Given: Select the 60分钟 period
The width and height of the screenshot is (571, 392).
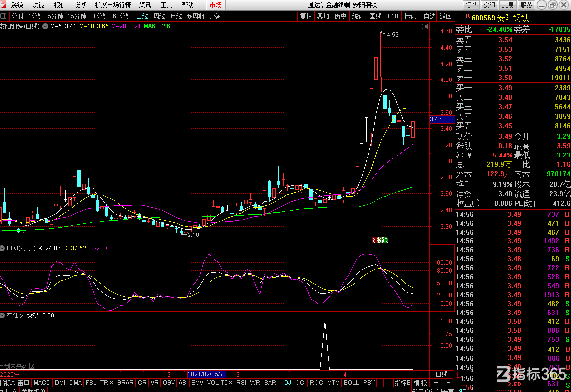Looking at the screenshot, I should 122,16.
